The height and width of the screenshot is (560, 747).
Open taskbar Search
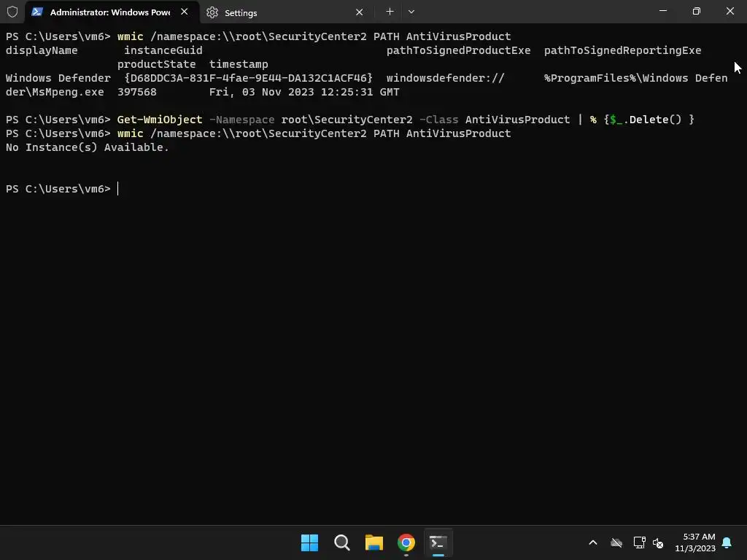[341, 542]
